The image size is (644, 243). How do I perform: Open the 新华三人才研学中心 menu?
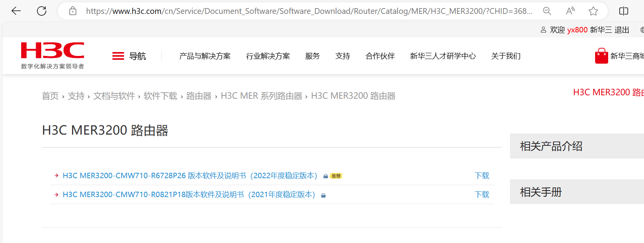[x=443, y=56]
